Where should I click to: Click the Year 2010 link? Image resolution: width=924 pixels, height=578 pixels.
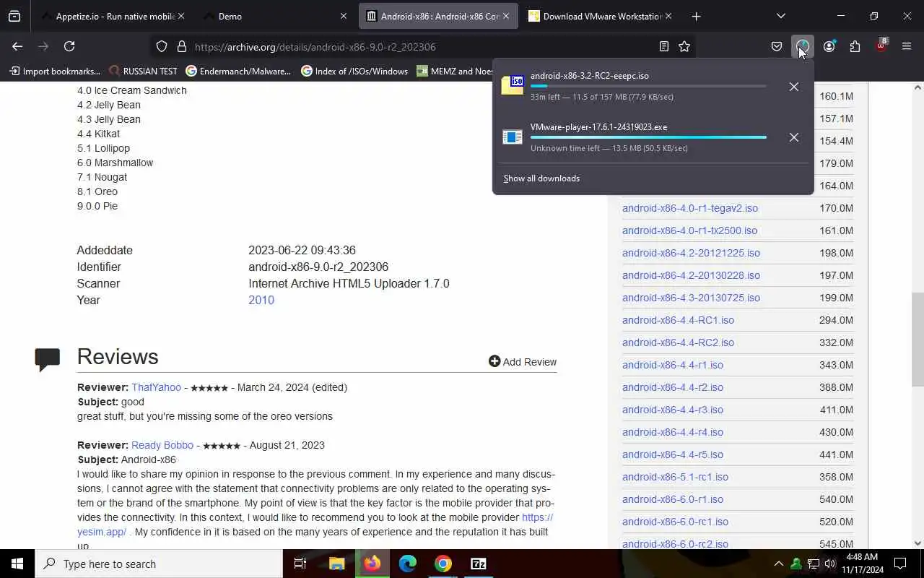pyautogui.click(x=261, y=300)
